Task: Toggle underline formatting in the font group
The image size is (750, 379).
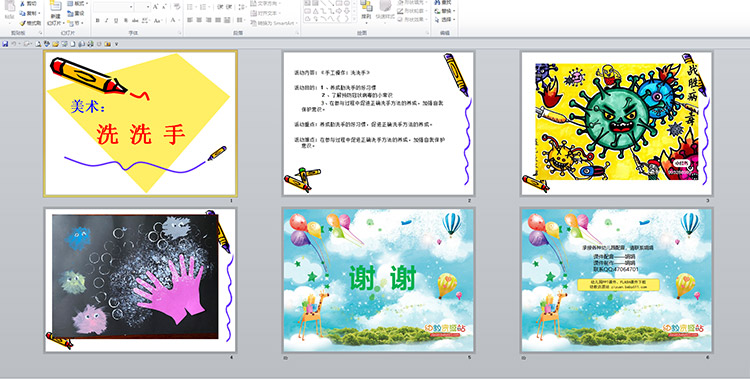Action: point(116,21)
